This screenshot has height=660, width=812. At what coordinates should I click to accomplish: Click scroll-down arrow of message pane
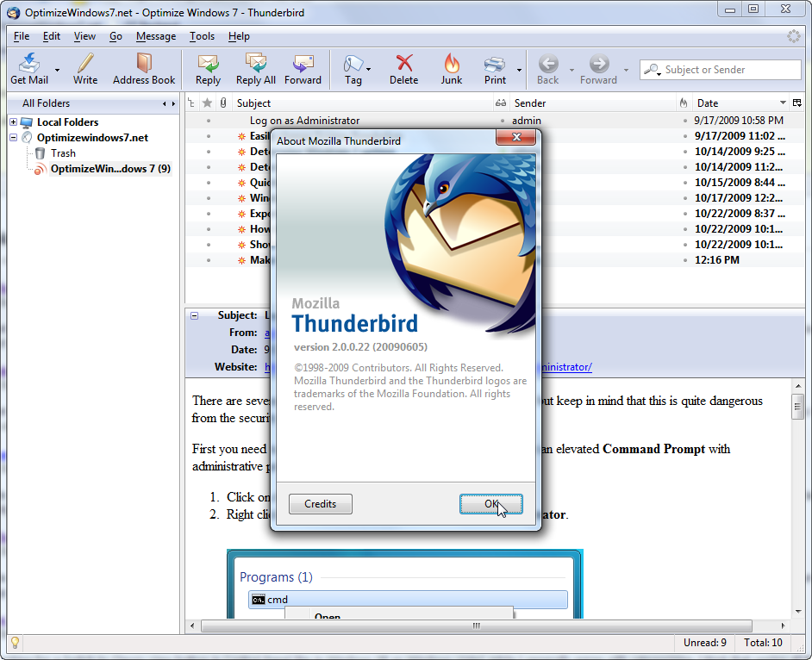(x=797, y=612)
